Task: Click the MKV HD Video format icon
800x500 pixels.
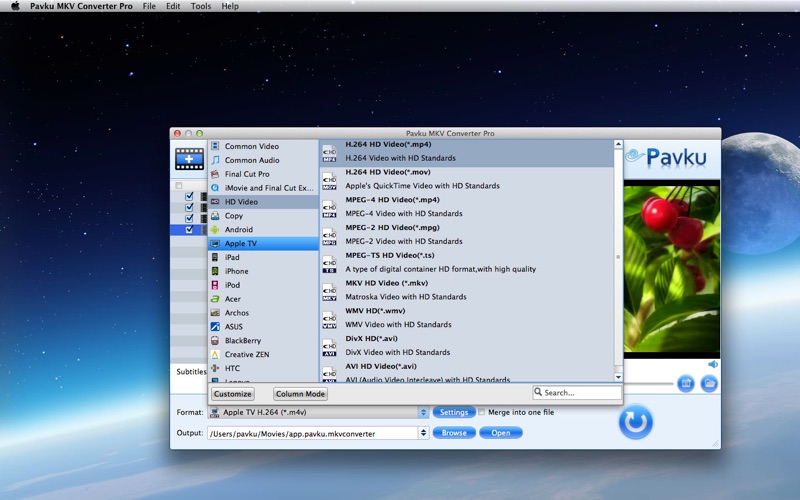Action: coord(330,292)
